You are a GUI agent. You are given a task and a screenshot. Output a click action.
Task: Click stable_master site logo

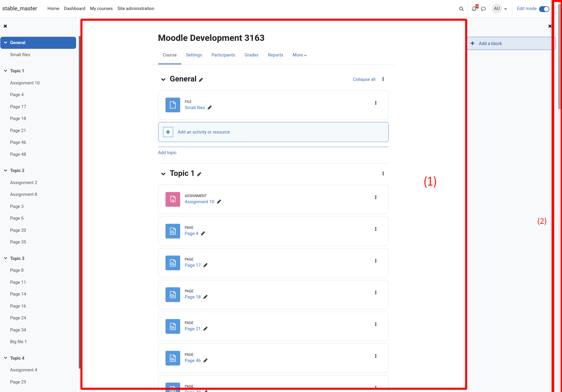[20, 9]
